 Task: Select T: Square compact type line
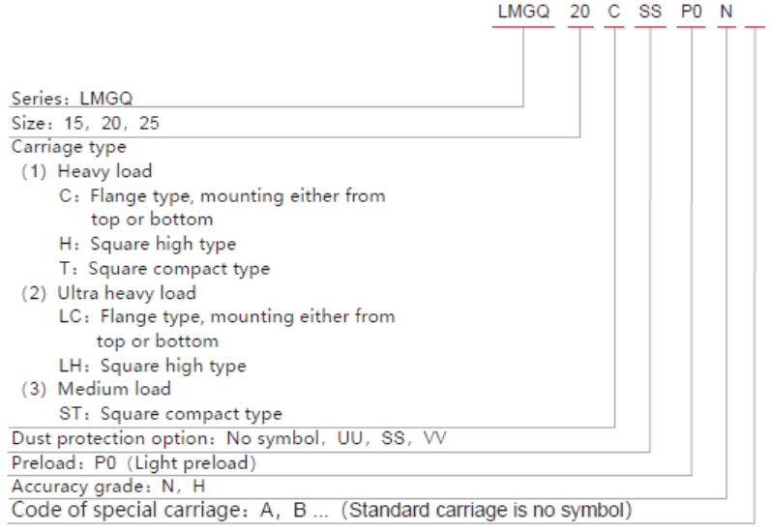[163, 268]
